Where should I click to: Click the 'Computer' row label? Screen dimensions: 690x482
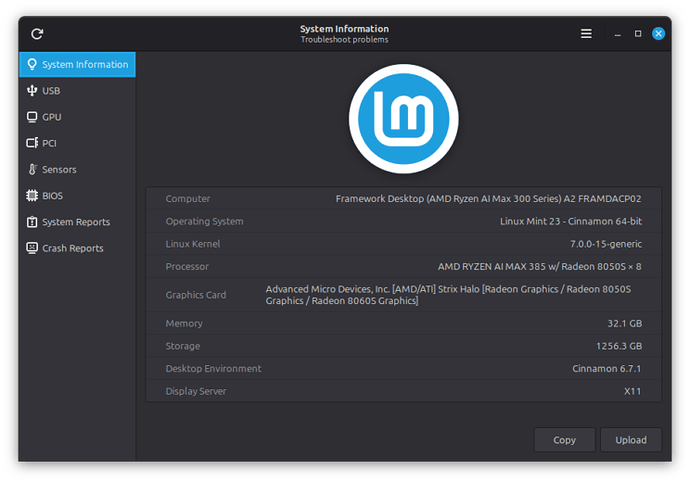click(x=188, y=199)
